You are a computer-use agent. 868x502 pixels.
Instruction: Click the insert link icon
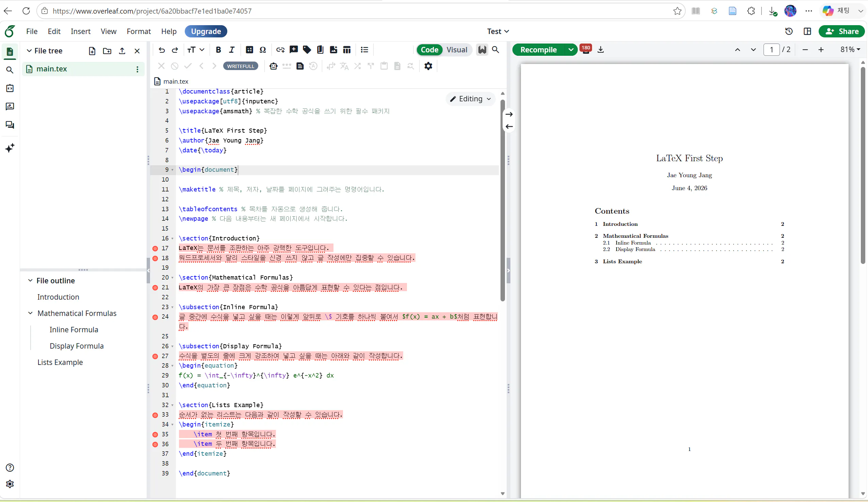coord(280,50)
